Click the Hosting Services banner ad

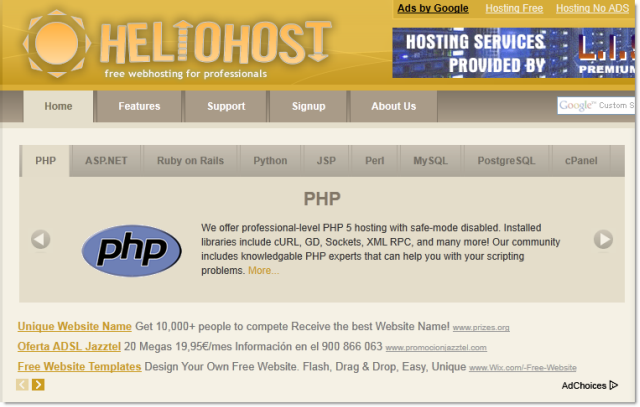[x=514, y=53]
